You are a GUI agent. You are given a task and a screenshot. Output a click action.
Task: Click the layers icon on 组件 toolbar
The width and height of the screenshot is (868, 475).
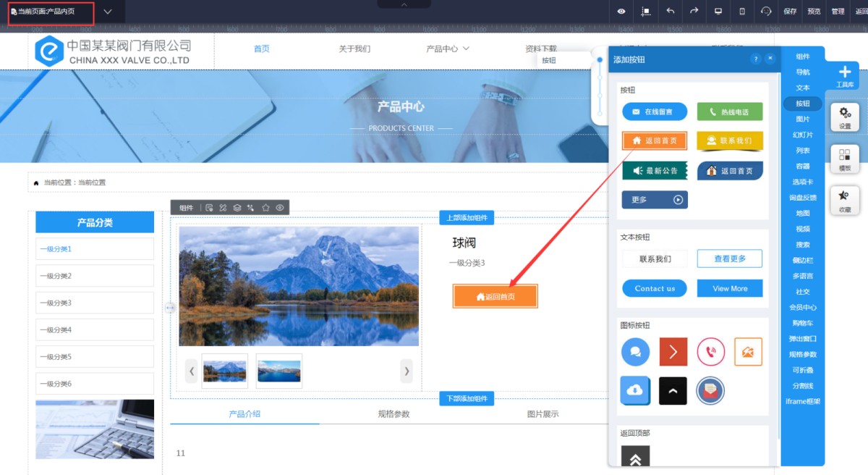pyautogui.click(x=237, y=208)
